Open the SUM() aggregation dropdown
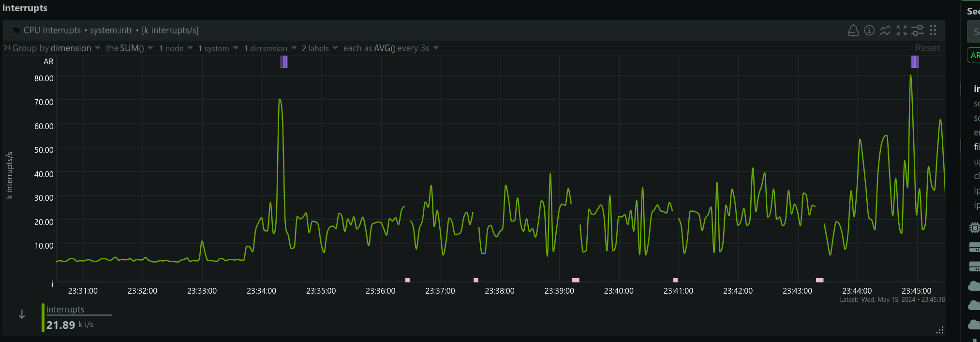 129,48
